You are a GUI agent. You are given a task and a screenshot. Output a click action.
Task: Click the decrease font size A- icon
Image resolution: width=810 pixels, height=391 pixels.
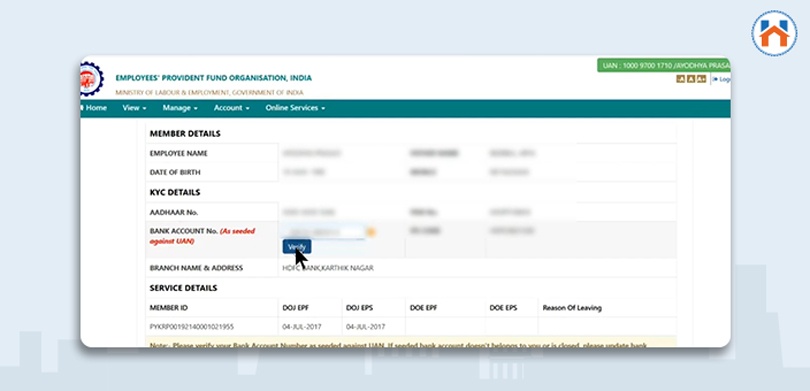point(680,79)
